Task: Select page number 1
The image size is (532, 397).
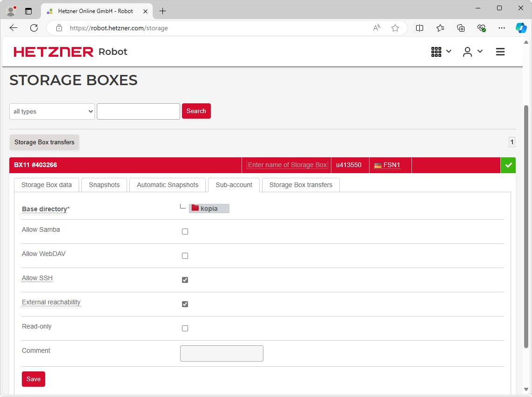Action: [x=512, y=142]
